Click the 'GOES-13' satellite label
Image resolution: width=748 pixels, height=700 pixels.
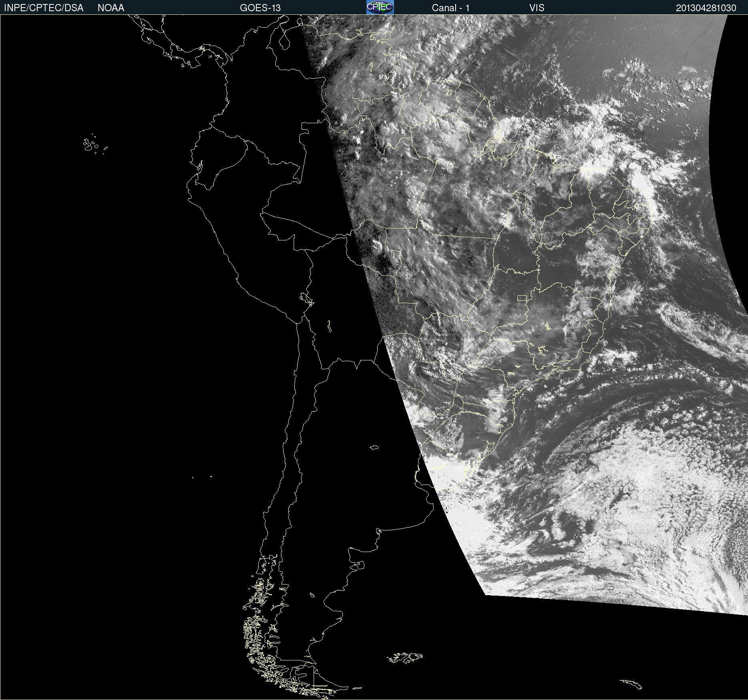point(260,8)
